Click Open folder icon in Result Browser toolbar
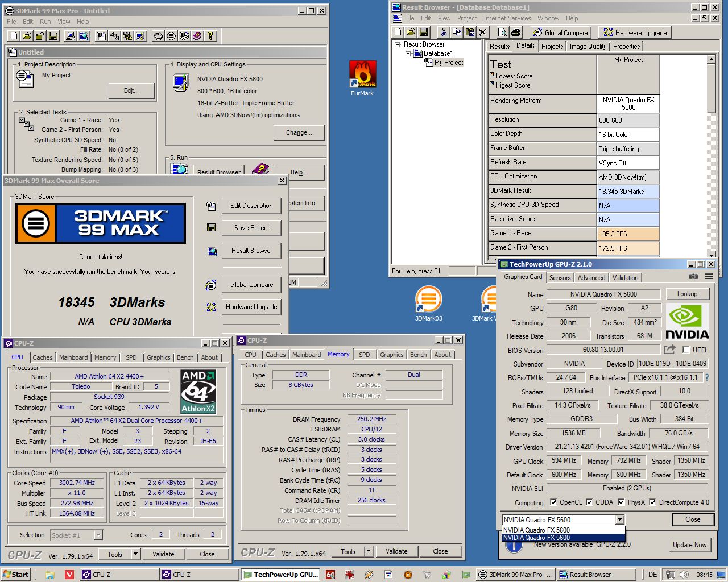 point(411,32)
